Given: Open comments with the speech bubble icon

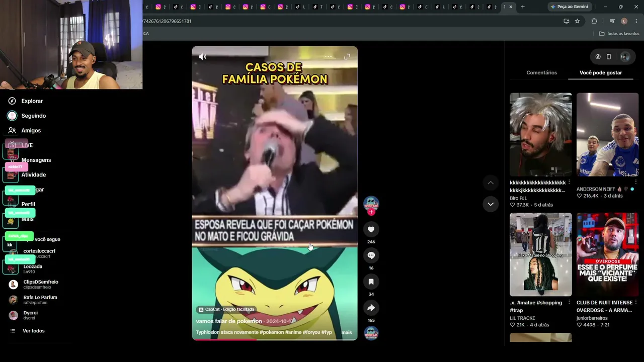Looking at the screenshot, I should click(x=371, y=255).
